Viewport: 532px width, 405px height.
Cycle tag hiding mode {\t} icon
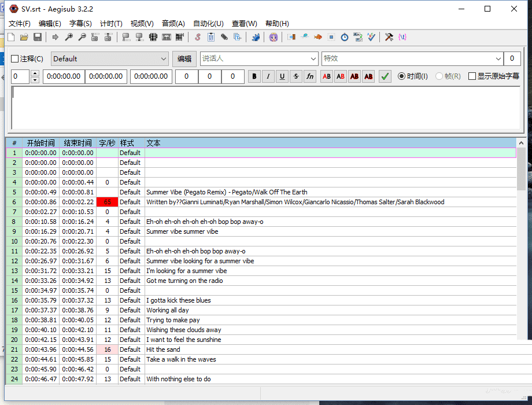click(x=402, y=37)
